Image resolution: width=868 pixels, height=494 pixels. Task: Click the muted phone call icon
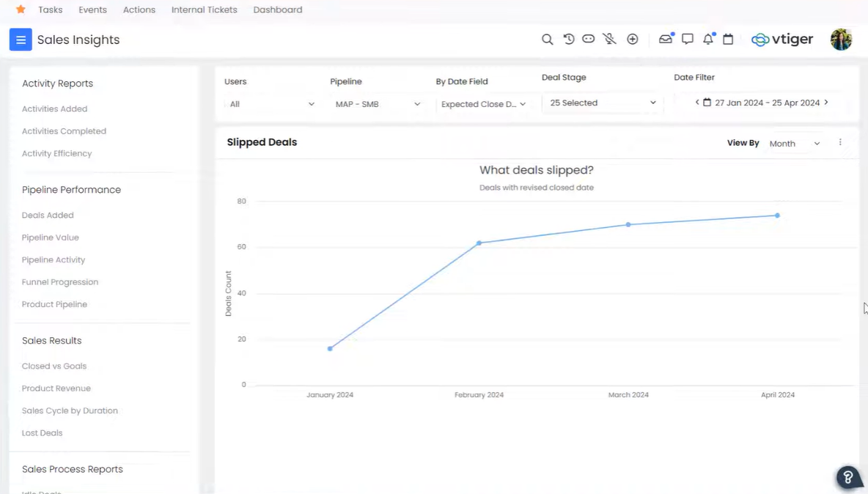coord(609,39)
